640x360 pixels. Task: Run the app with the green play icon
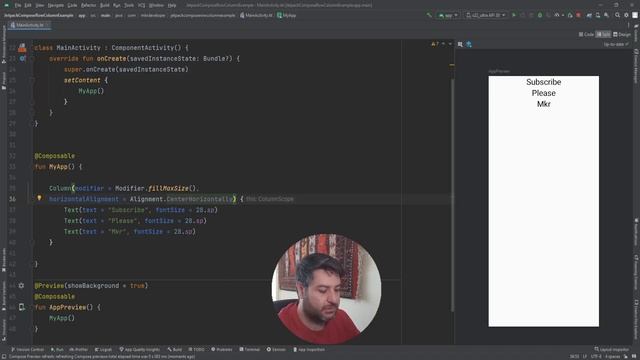(x=513, y=15)
